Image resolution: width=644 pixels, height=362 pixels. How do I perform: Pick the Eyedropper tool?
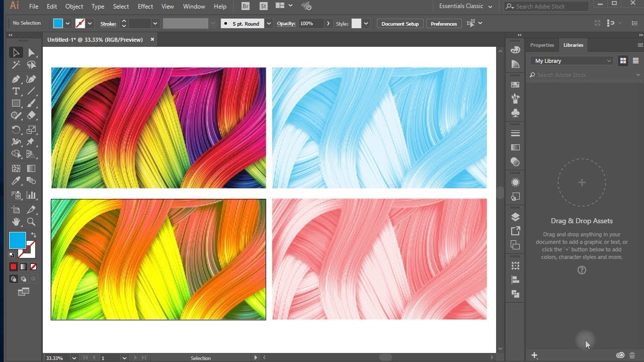tap(16, 180)
